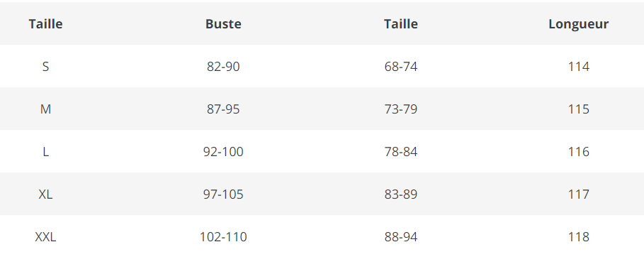Select the M size cell
Viewport: 644px width, 264px height.
pyautogui.click(x=45, y=109)
